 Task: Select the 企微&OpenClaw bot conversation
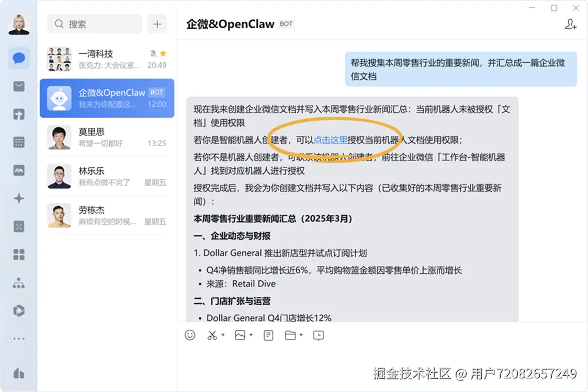coord(107,98)
